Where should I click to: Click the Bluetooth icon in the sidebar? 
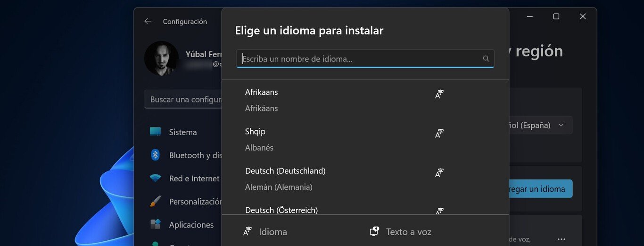155,155
